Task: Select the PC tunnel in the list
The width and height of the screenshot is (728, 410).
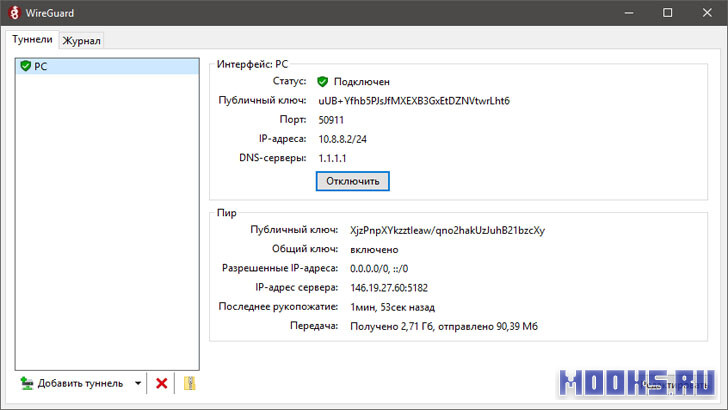Action: [x=107, y=66]
